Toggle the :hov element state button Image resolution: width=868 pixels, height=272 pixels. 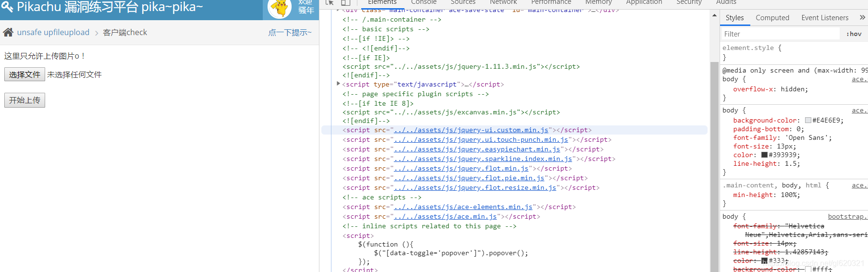(854, 34)
